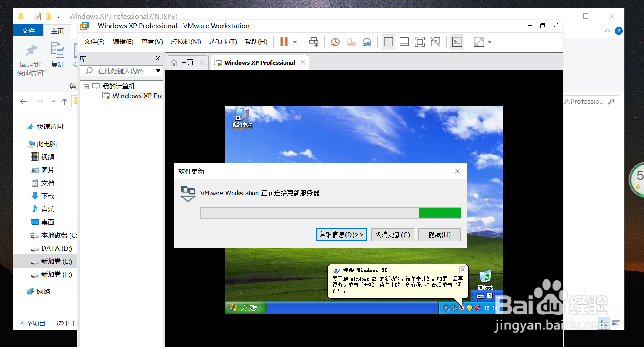Click the XP tray network adapter icon
Screen dimensions: 644x347
pyautogui.click(x=454, y=308)
